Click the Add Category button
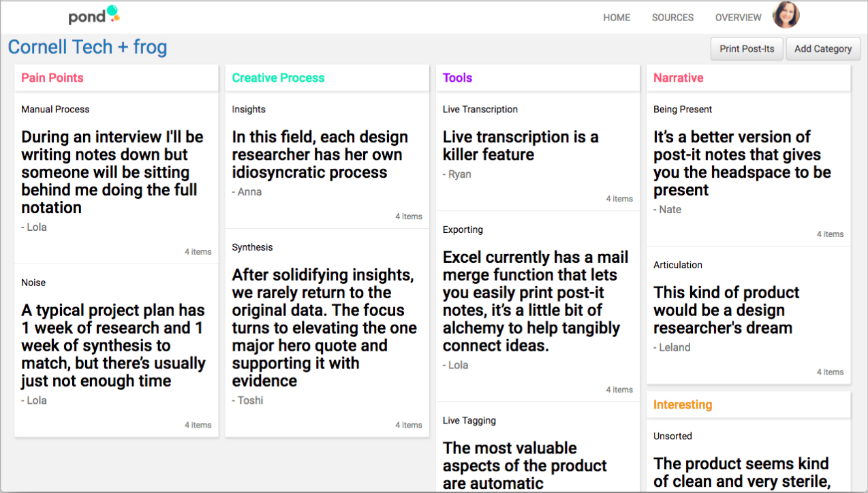868x493 pixels. click(823, 49)
